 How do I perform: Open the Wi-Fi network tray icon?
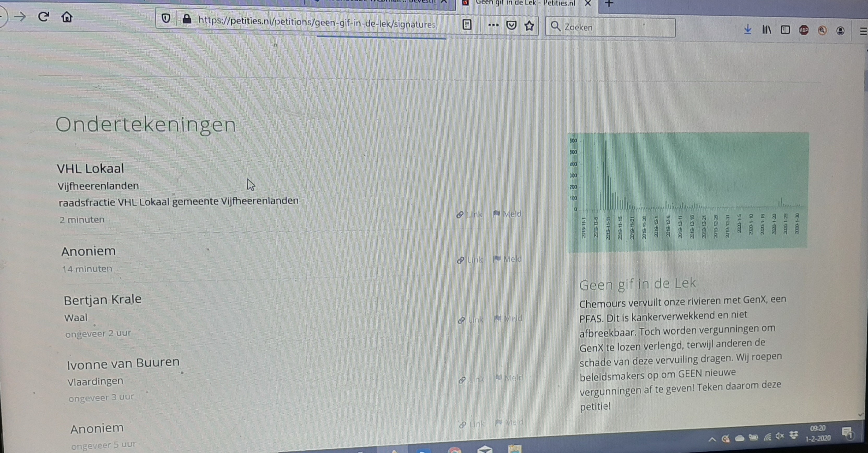(x=767, y=437)
